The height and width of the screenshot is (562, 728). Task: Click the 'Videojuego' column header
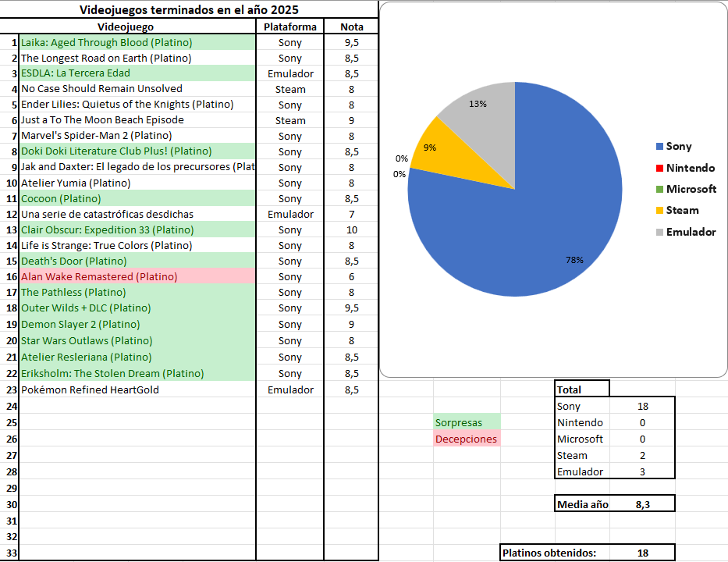126,27
